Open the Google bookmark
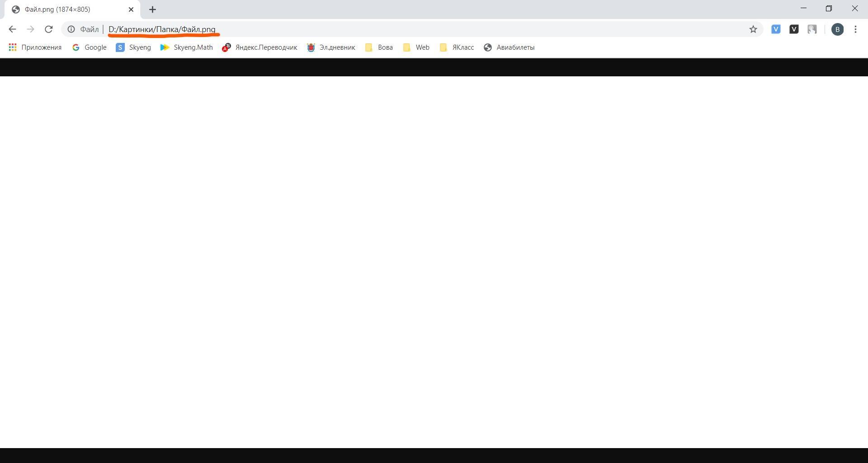 (x=90, y=47)
